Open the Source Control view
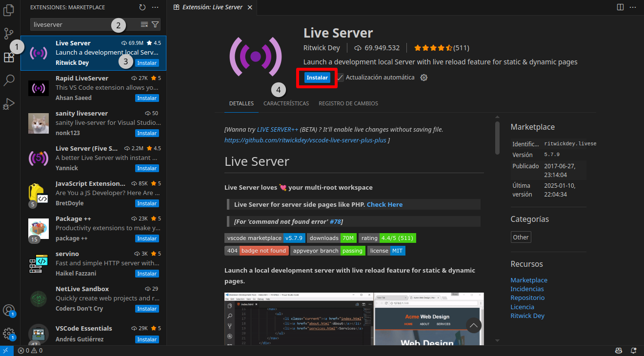Screen dimensions: 644x356 9,33
